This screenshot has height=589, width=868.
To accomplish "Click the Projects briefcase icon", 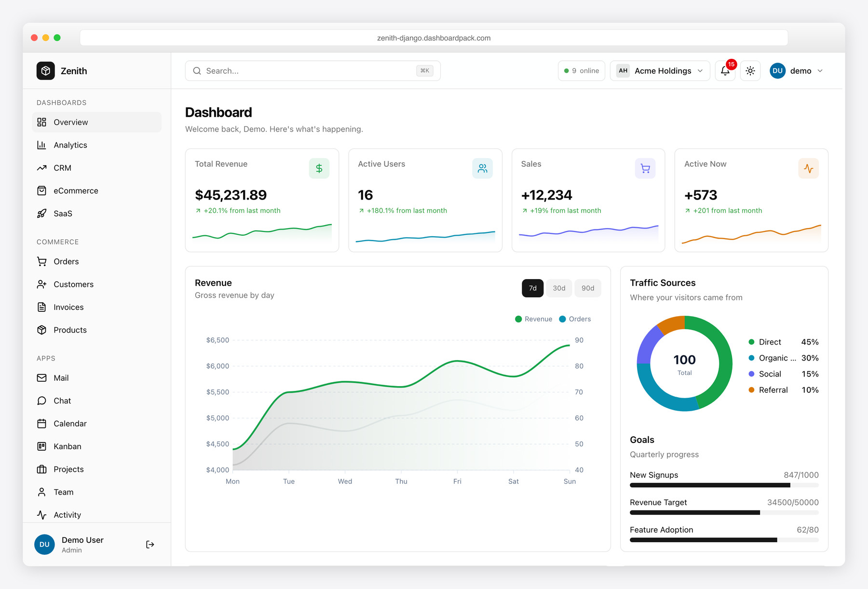I will coord(42,469).
